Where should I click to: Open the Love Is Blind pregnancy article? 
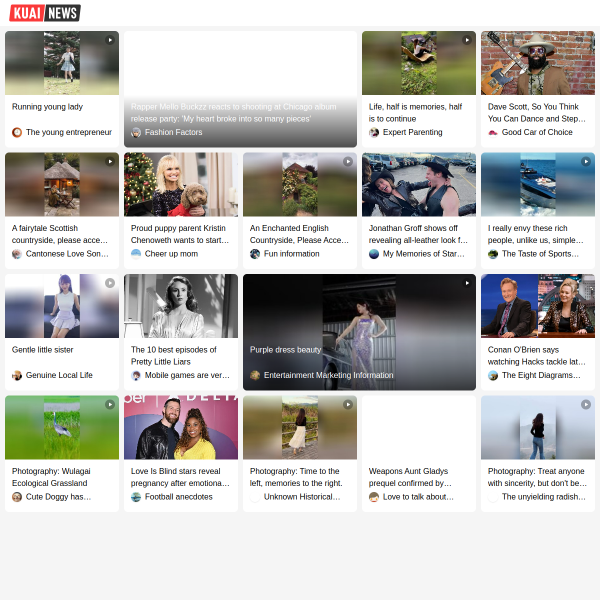(x=180, y=477)
